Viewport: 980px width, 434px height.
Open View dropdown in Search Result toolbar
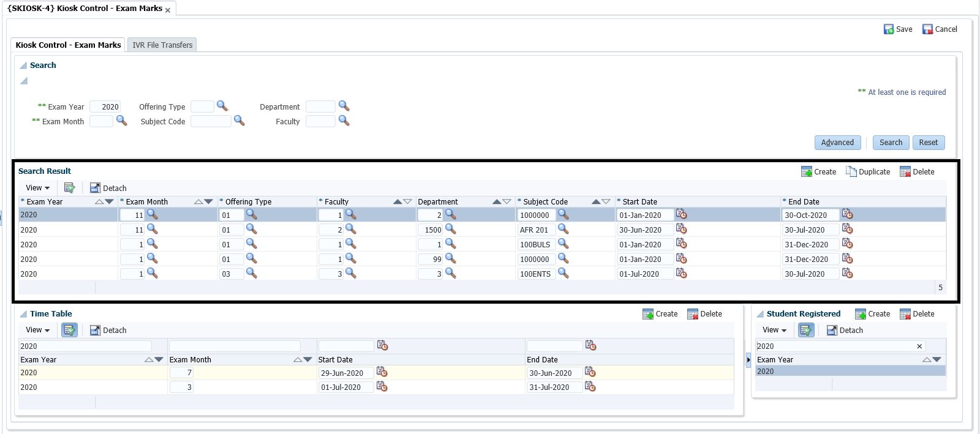pos(37,188)
